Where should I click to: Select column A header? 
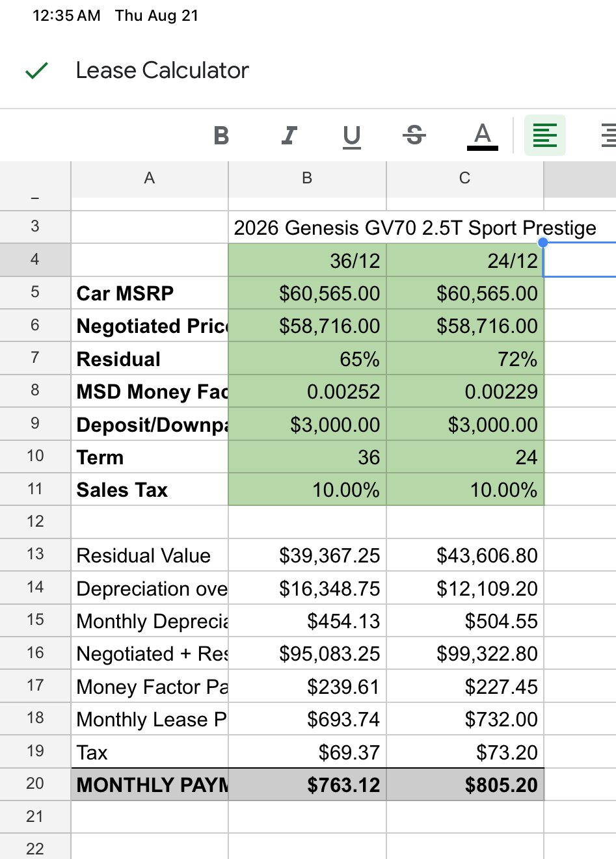[150, 178]
